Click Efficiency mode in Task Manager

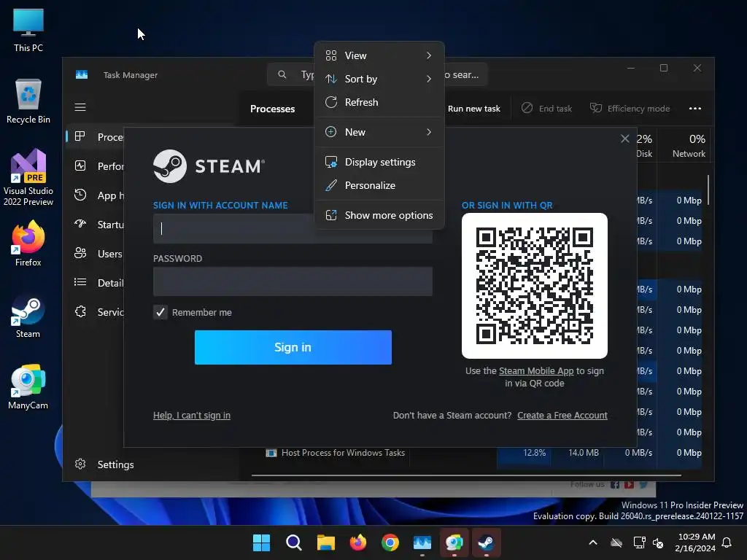click(x=630, y=109)
